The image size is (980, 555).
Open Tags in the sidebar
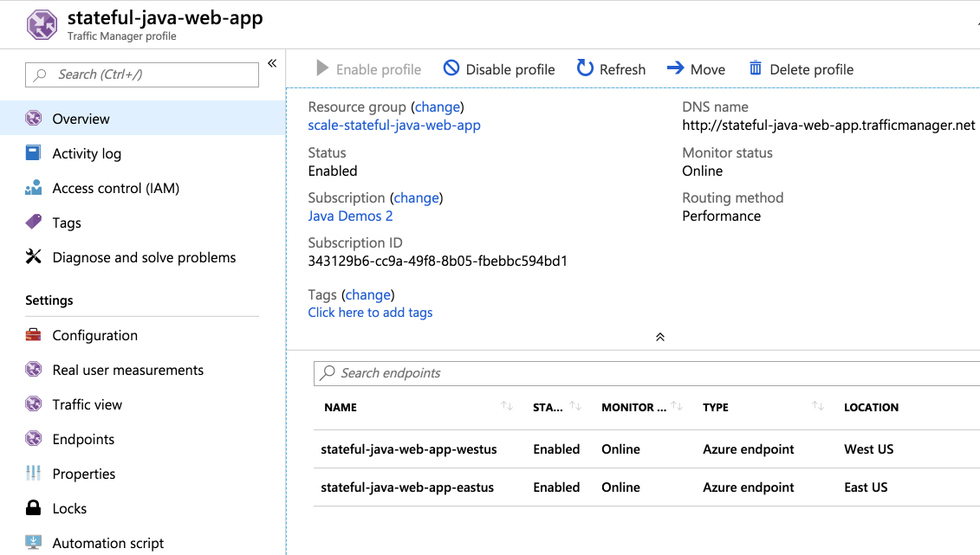[67, 223]
